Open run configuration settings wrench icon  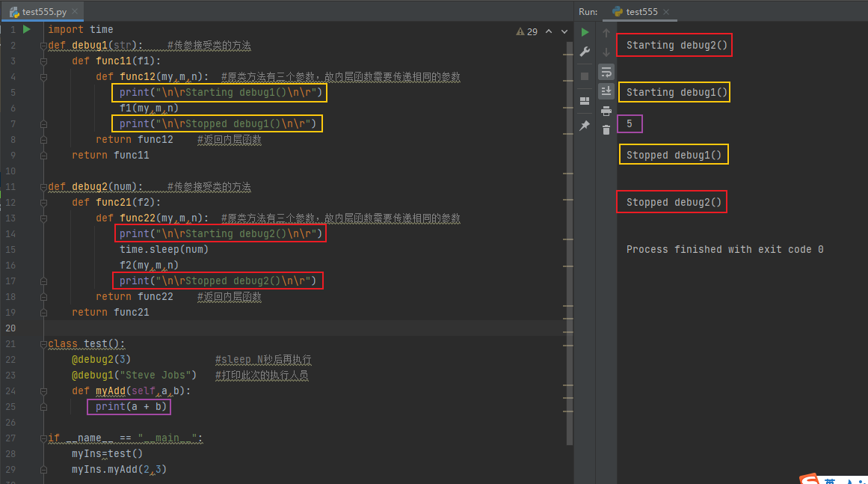click(585, 52)
